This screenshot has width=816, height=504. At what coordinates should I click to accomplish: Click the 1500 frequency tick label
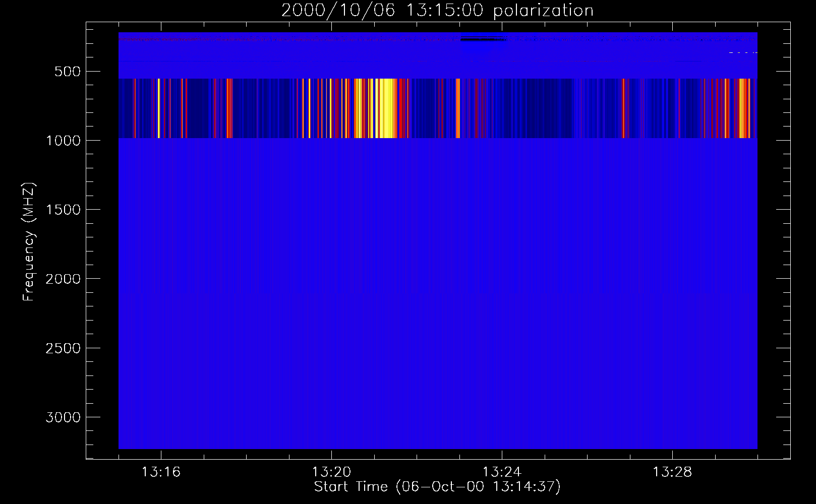63,210
